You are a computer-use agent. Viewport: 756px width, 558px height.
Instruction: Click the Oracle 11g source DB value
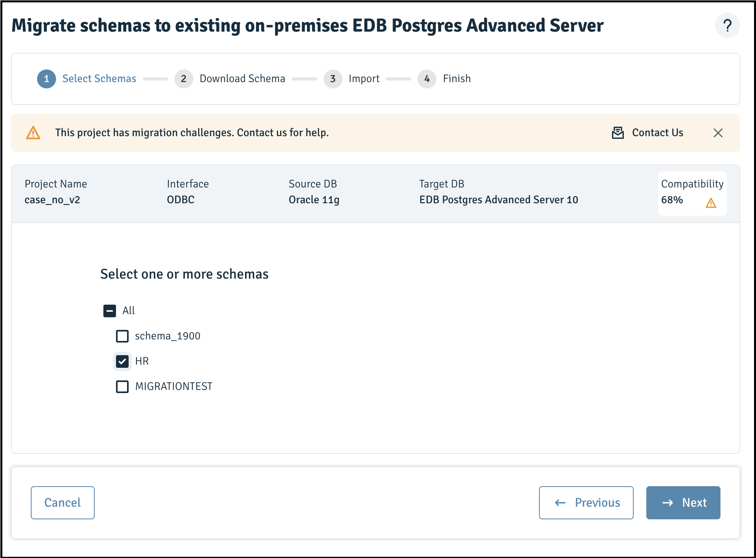click(x=314, y=200)
